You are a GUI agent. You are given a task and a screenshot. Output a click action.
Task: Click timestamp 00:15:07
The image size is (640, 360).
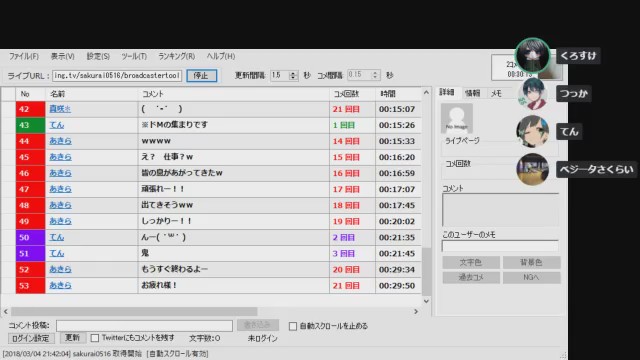pos(397,109)
